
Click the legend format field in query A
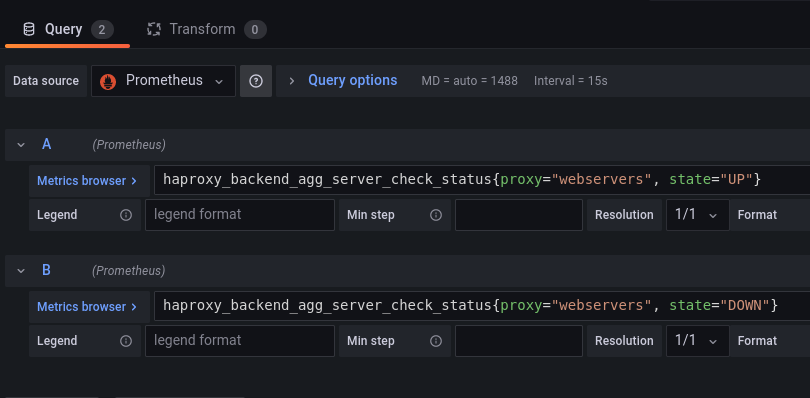[x=240, y=215]
